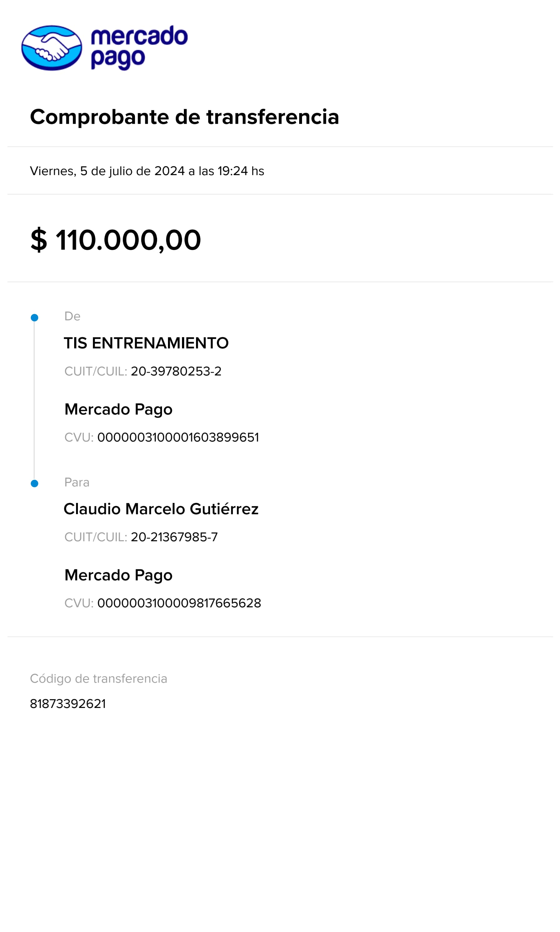Click Mercado Pago under the sender section
This screenshot has width=560, height=932.
click(118, 409)
